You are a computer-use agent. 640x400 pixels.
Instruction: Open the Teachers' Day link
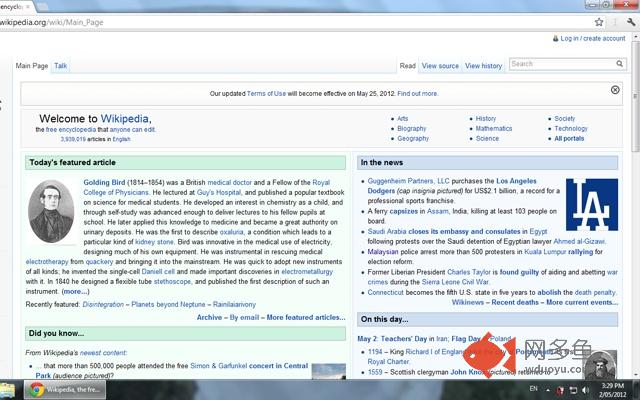[x=404, y=339]
